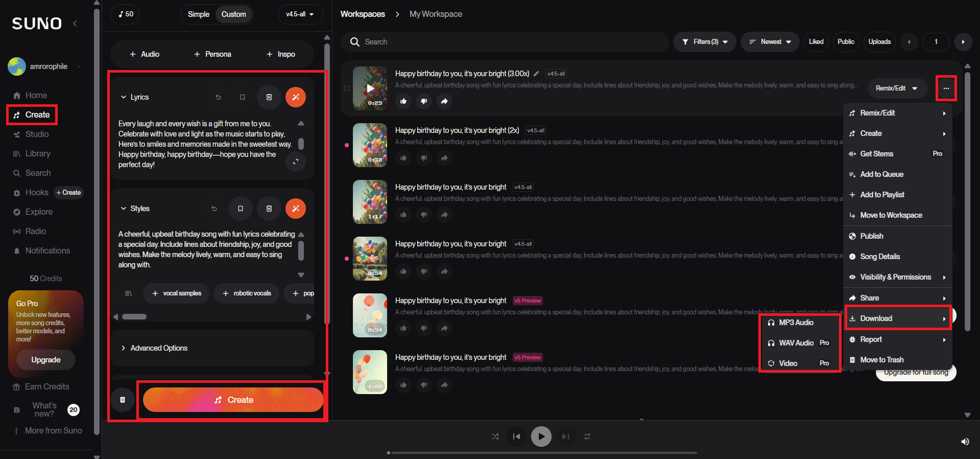The width and height of the screenshot is (980, 459).
Task: Click the player progress bar
Action: coord(542,453)
